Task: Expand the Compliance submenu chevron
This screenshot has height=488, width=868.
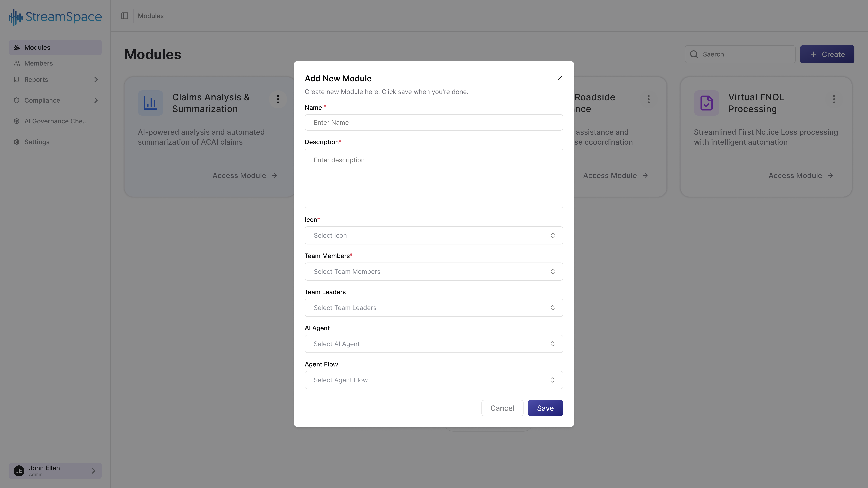Action: click(x=96, y=100)
